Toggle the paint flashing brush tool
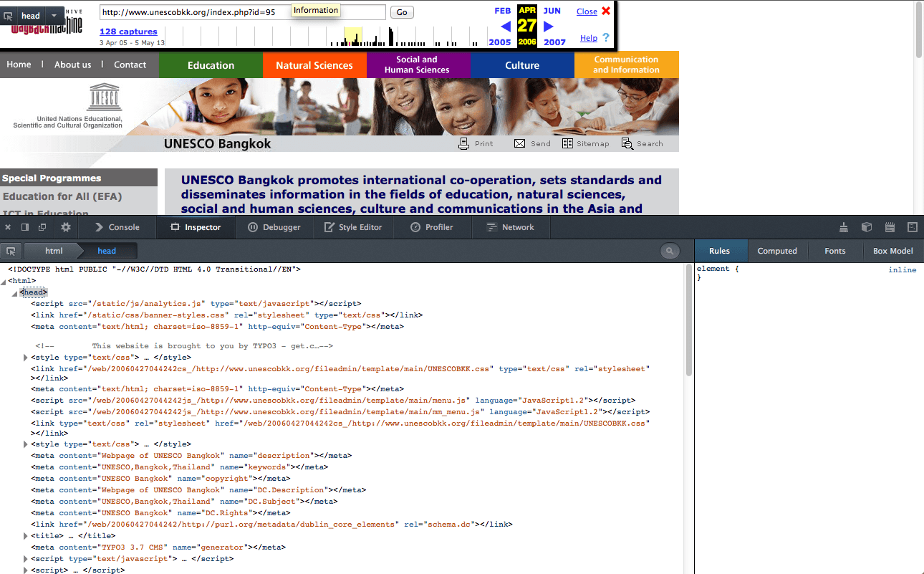Screen dimensions: 924x574 click(844, 227)
